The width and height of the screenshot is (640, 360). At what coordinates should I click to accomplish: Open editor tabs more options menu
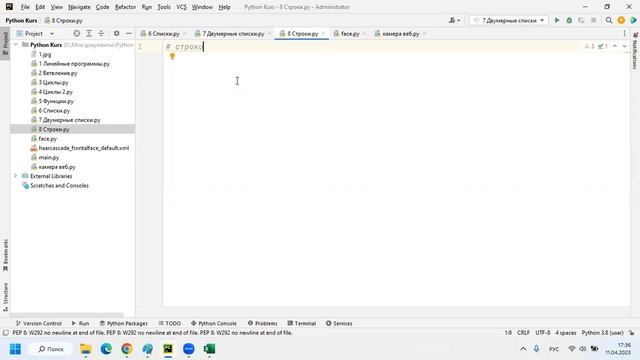(x=624, y=33)
